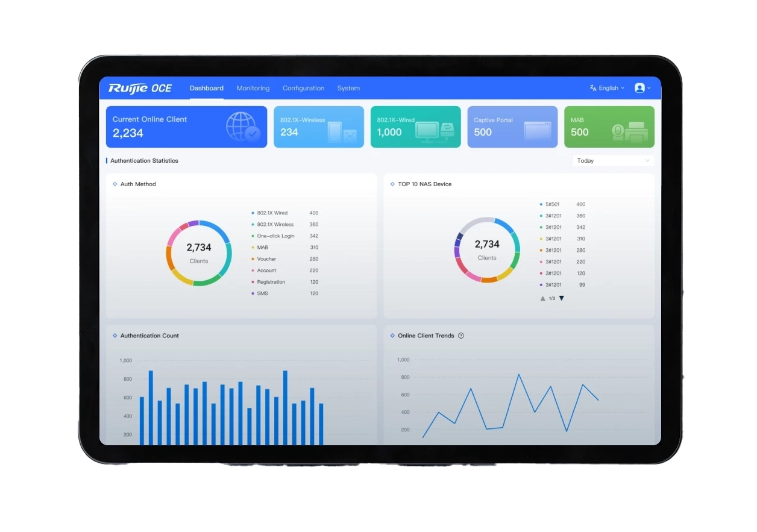The image size is (757, 532).
Task: Open the System tab
Action: (x=348, y=88)
